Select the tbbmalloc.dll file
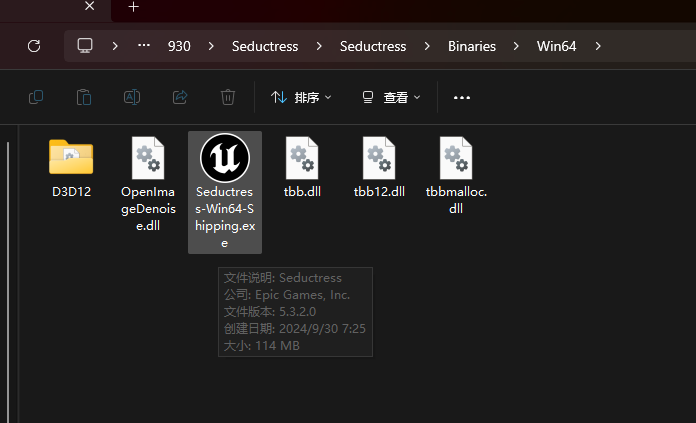The width and height of the screenshot is (696, 423). point(456,176)
